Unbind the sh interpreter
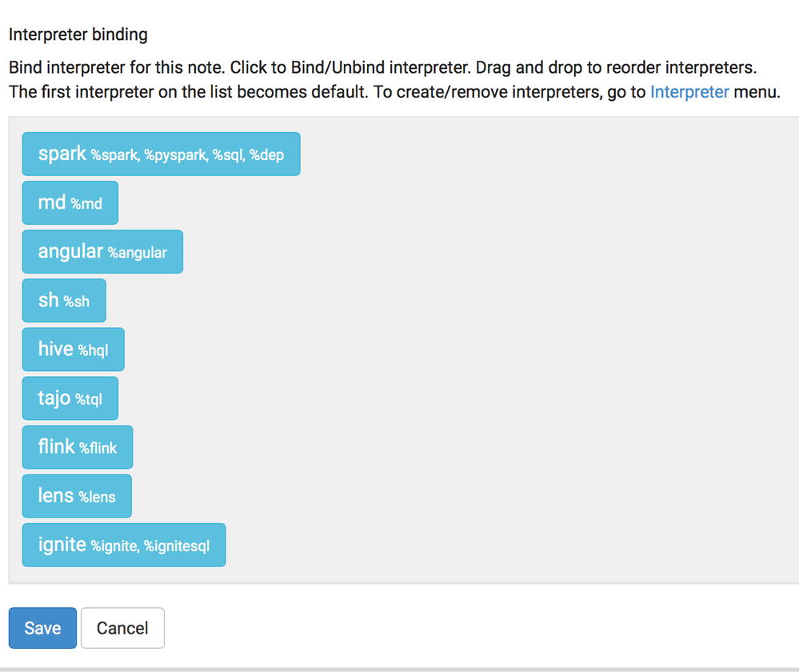799x672 pixels. coord(63,300)
